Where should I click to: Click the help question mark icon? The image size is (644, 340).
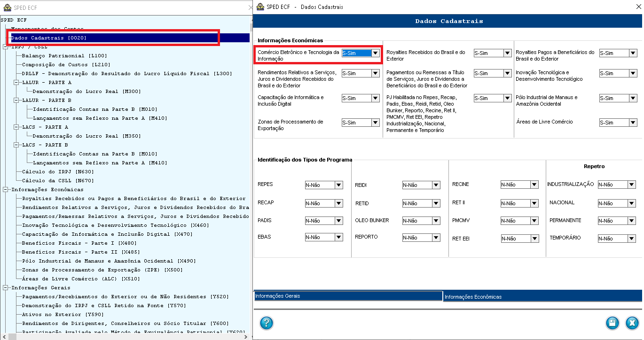click(266, 323)
